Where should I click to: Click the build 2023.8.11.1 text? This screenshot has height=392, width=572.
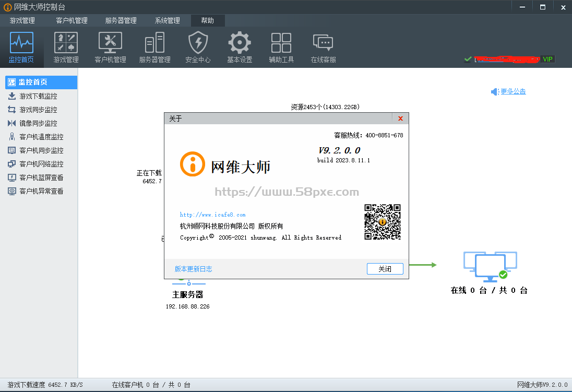(343, 160)
